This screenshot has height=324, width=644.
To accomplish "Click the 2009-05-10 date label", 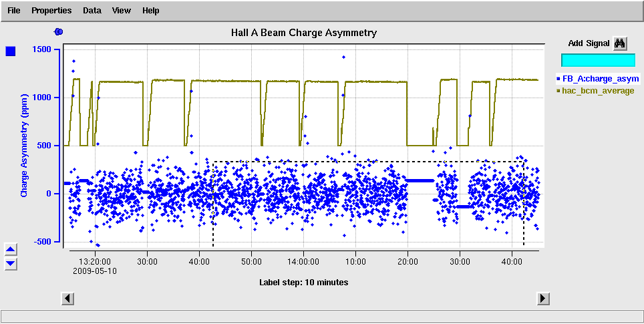I will (x=95, y=271).
